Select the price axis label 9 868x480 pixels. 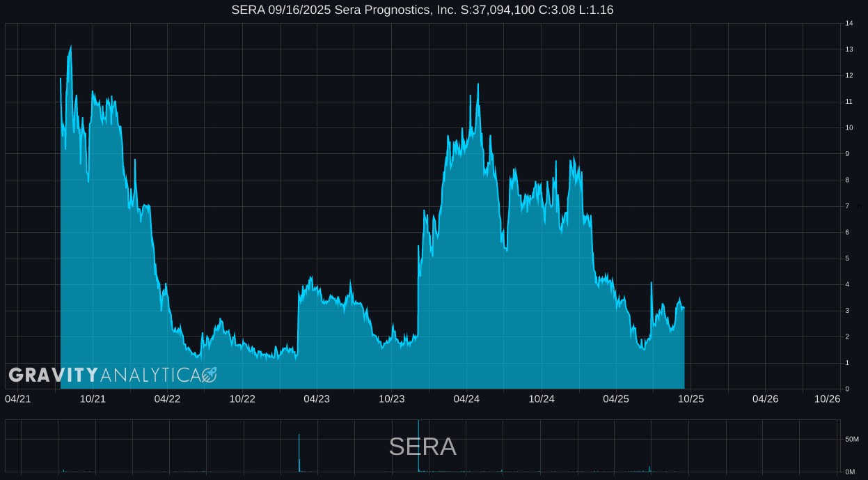[847, 154]
